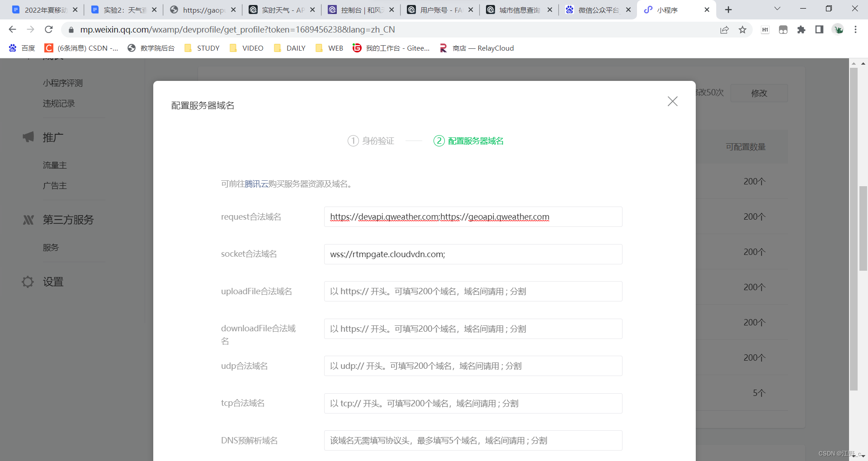Click the 设置 gear icon

click(28, 282)
